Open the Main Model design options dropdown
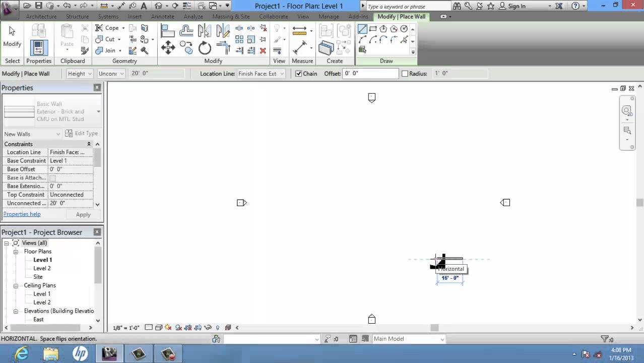The height and width of the screenshot is (363, 644). pyautogui.click(x=408, y=339)
